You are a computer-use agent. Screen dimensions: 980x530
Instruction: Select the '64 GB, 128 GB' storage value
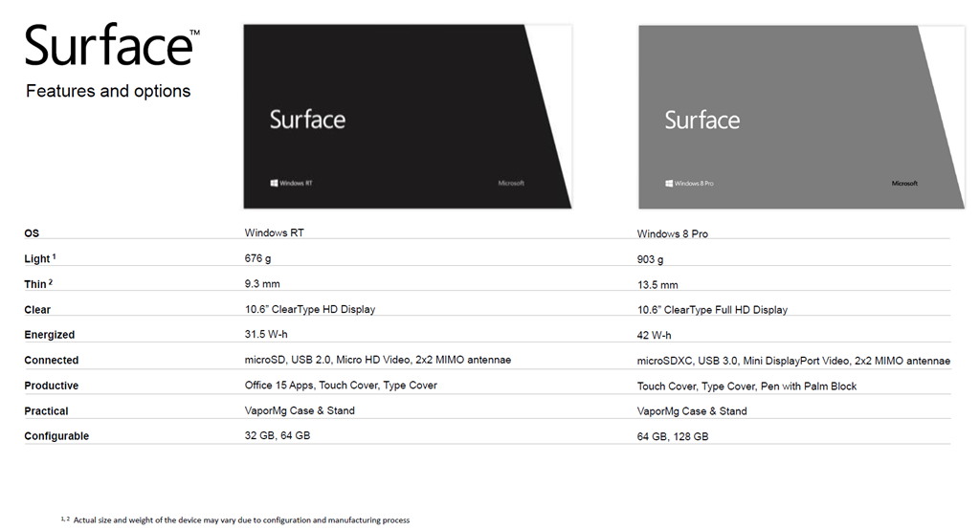click(673, 436)
